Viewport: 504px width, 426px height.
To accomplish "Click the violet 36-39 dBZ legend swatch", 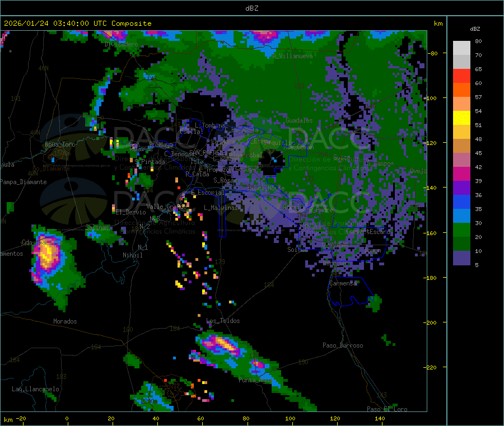I will (x=461, y=188).
